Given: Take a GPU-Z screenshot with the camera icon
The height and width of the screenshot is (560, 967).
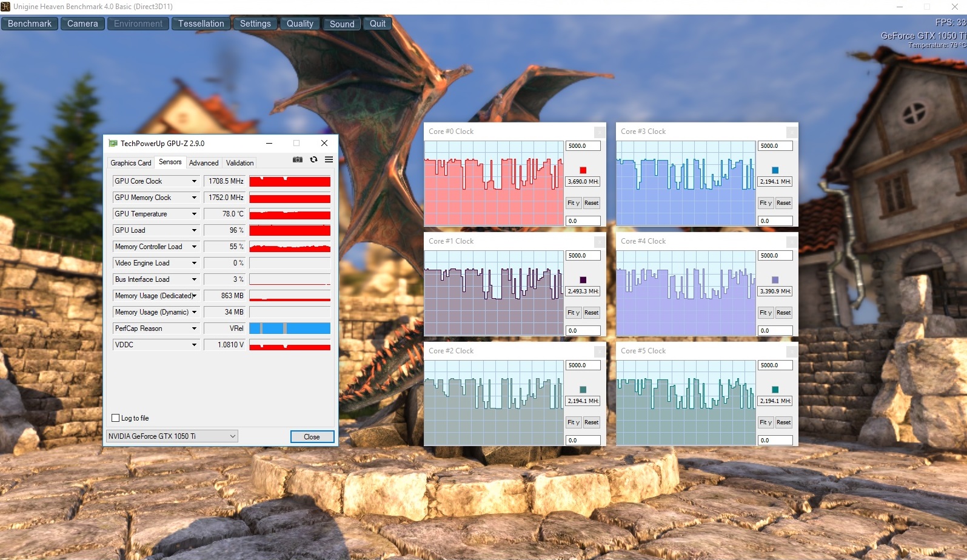Looking at the screenshot, I should pyautogui.click(x=298, y=159).
